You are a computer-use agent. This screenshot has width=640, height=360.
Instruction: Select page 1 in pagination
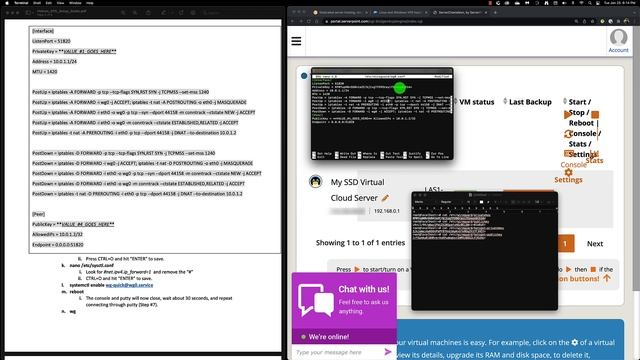[x=565, y=244]
